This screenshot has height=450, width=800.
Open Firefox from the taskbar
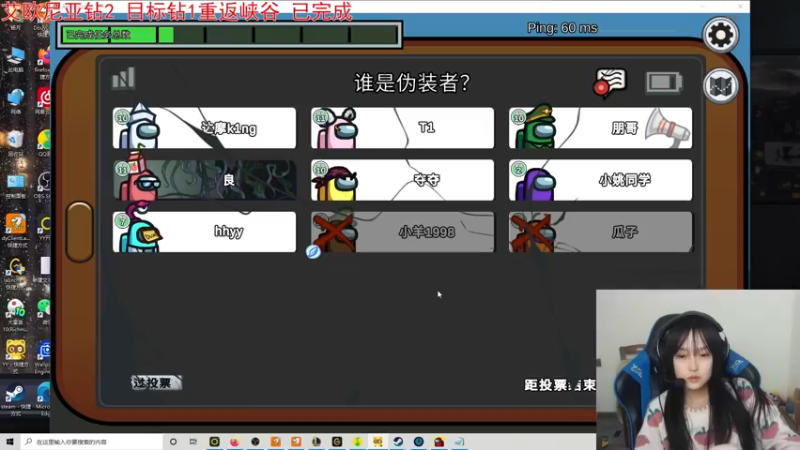[235, 442]
